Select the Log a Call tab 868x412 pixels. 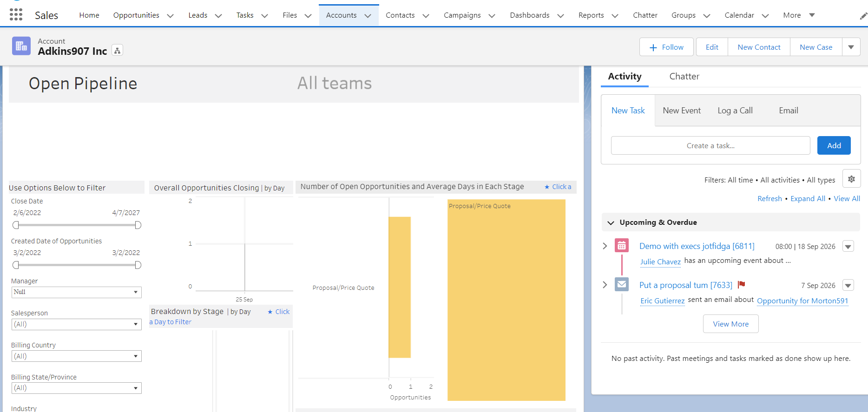click(735, 111)
